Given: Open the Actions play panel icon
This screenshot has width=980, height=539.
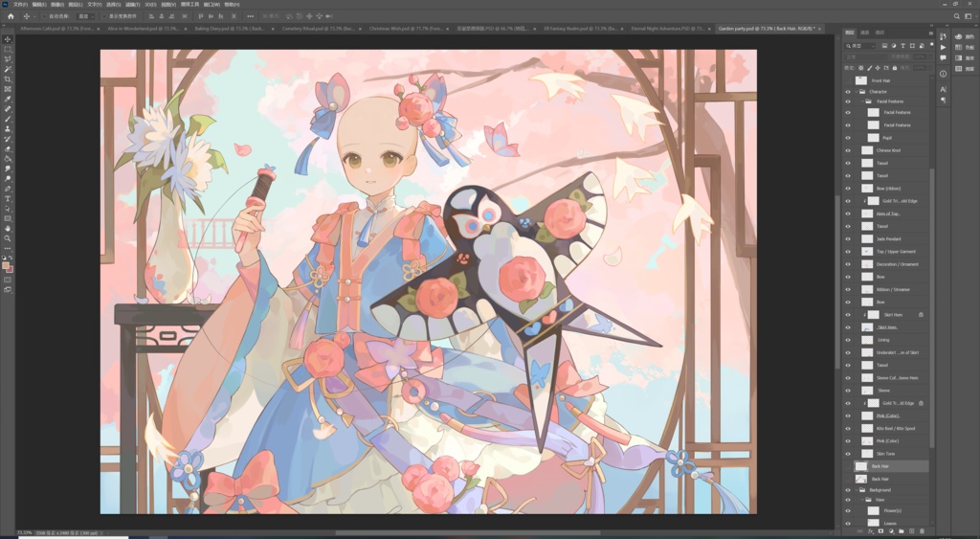Looking at the screenshot, I should 943,47.
